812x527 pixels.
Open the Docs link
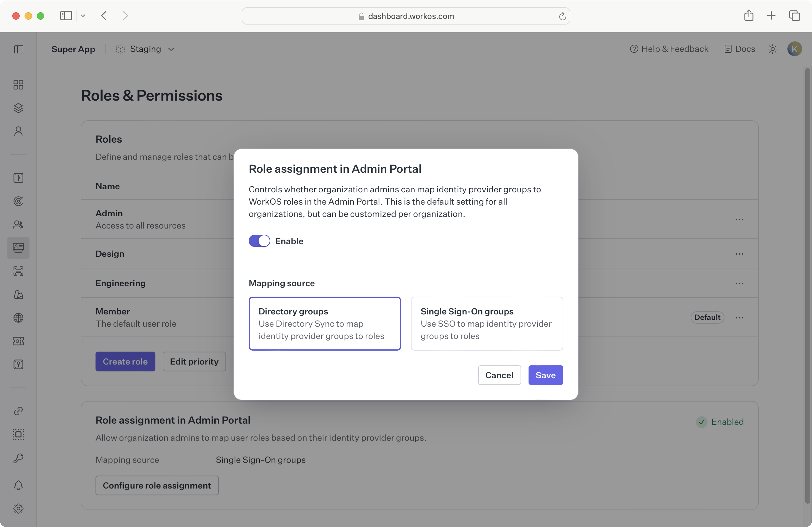[740, 49]
